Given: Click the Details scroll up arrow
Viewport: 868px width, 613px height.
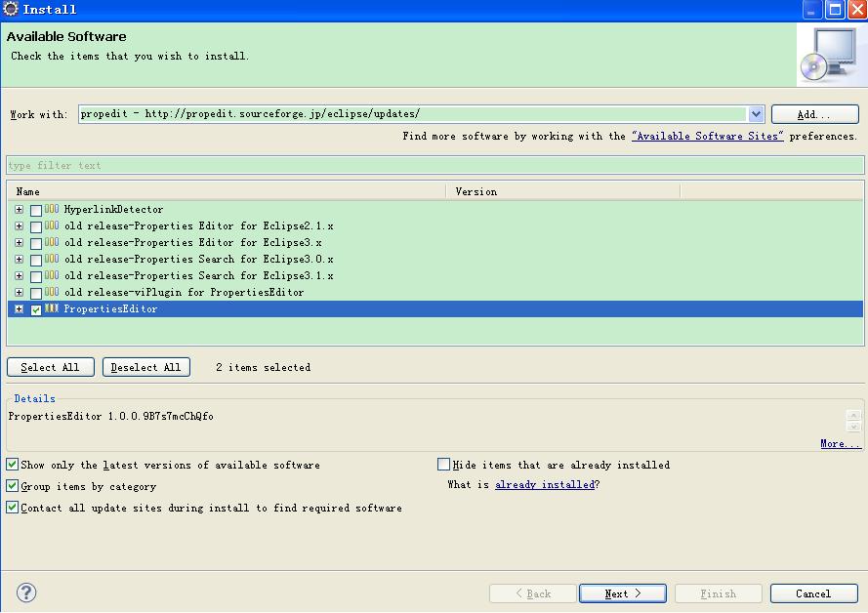Looking at the screenshot, I should click(x=853, y=415).
